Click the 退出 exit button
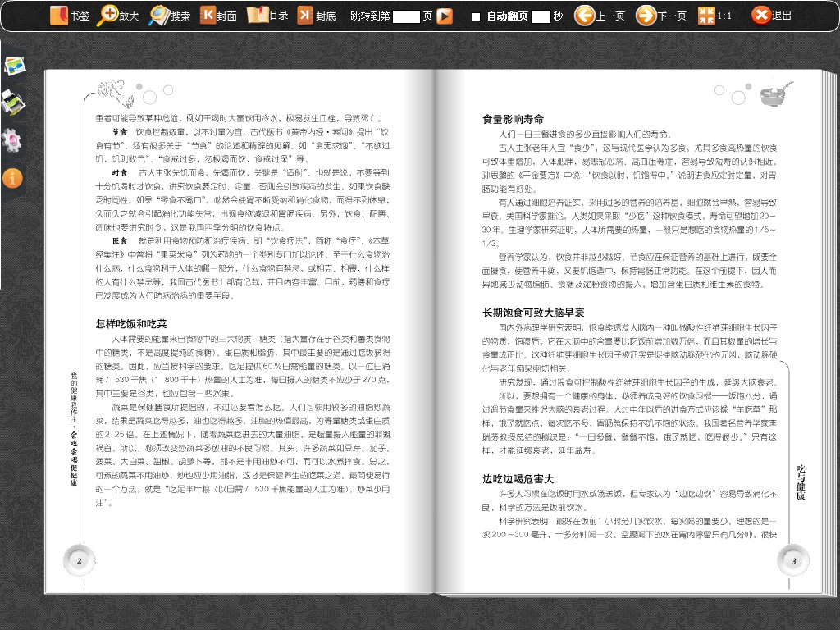 771,16
